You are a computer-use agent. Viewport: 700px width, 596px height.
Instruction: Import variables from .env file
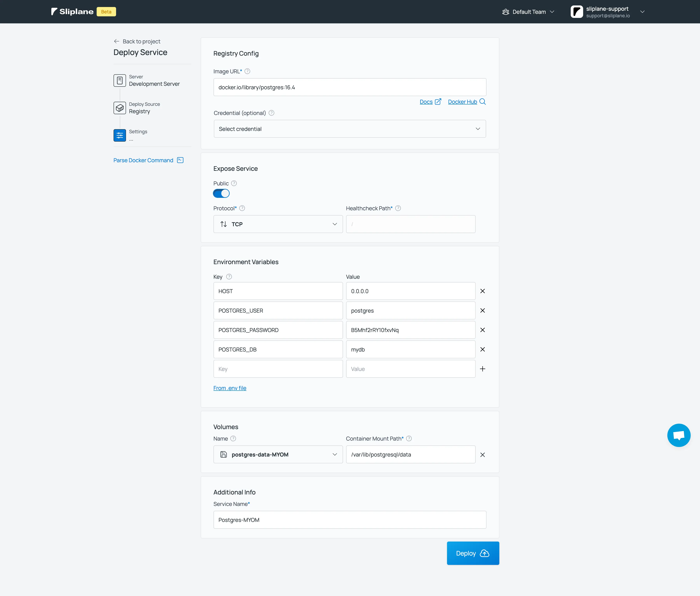point(230,388)
